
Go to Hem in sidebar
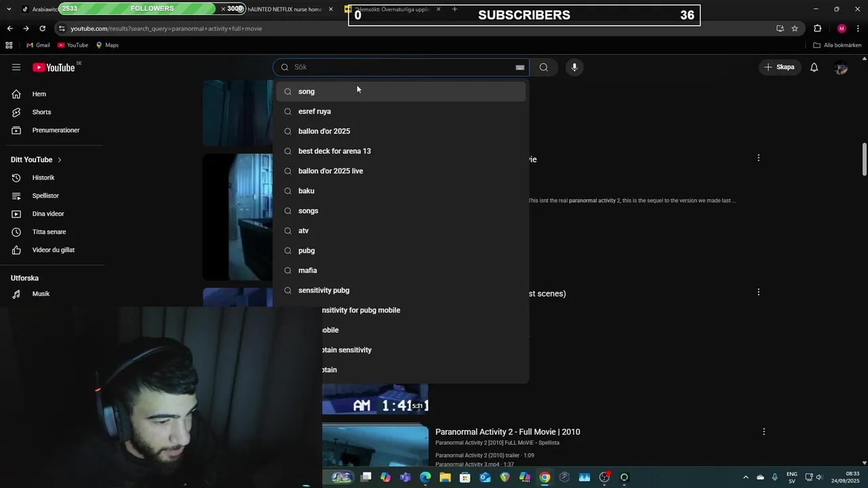pos(54,94)
